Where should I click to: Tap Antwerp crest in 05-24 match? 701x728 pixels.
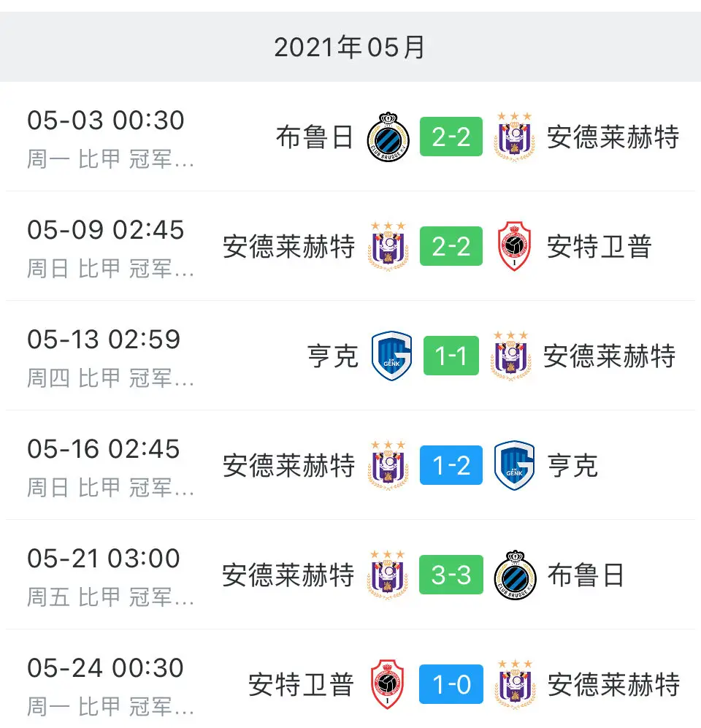[387, 684]
